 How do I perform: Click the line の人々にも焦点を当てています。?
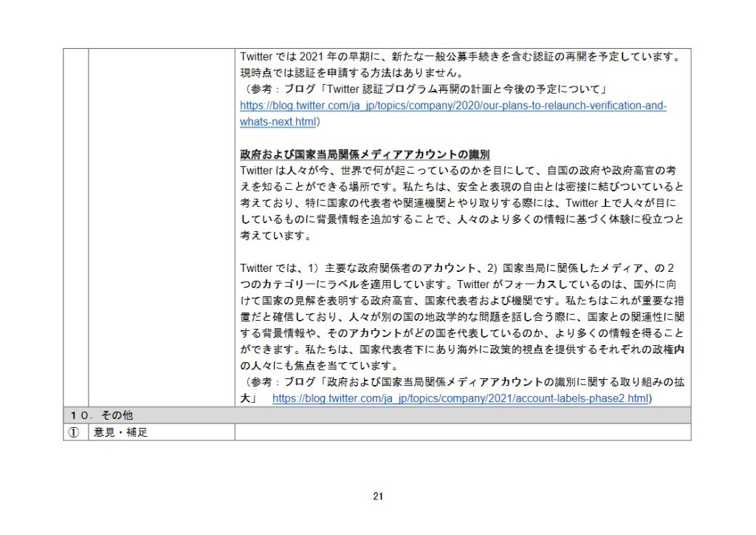click(x=319, y=367)
